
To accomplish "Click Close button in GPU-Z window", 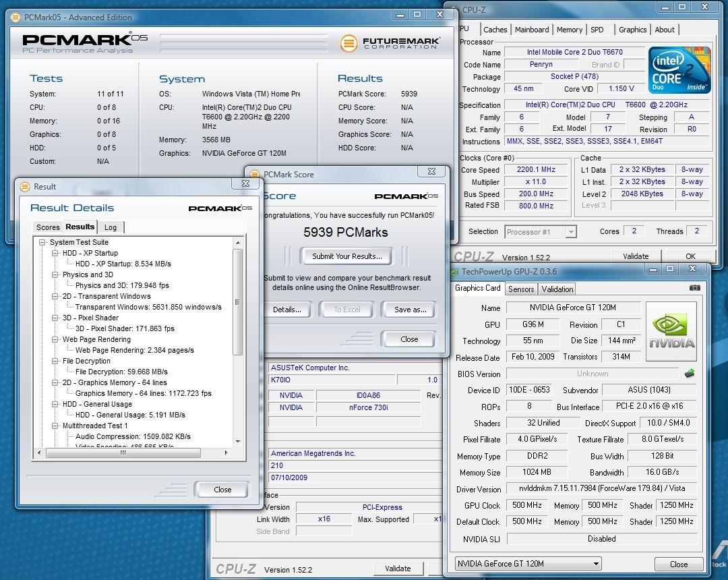I will pyautogui.click(x=678, y=564).
